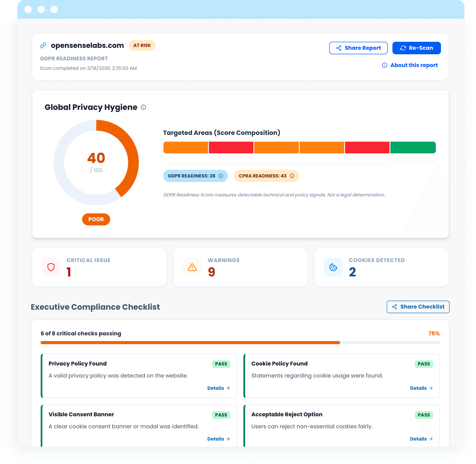Click the scan completed timestamp text
This screenshot has height=464, width=476.
88,68
